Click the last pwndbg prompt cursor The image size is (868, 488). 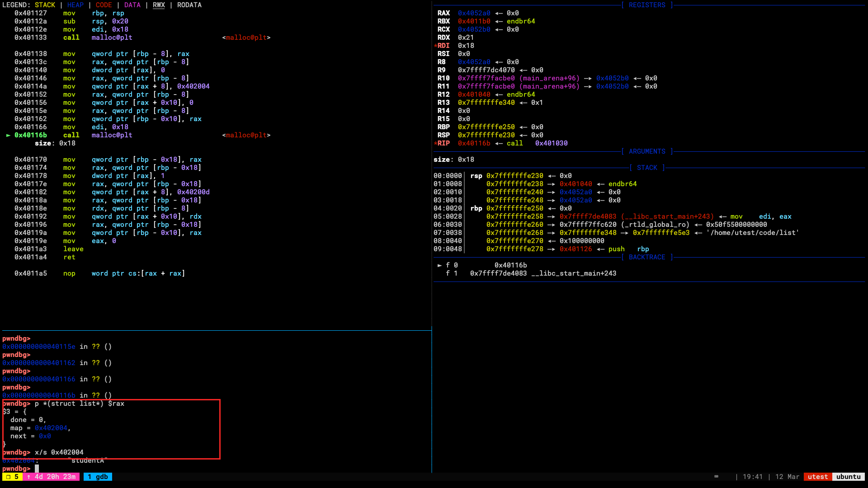pos(37,469)
